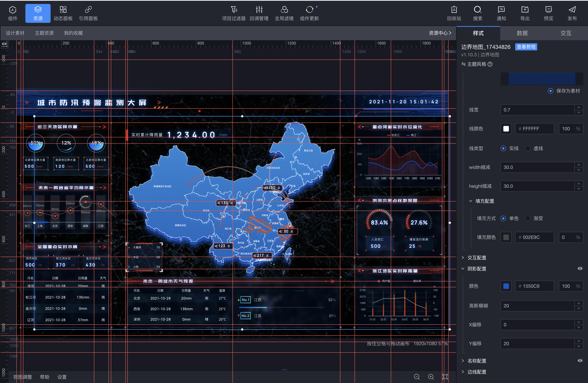Viewport: 588px width, 383px height.
Task: Click 组件更新 refresh icon
Action: click(309, 10)
